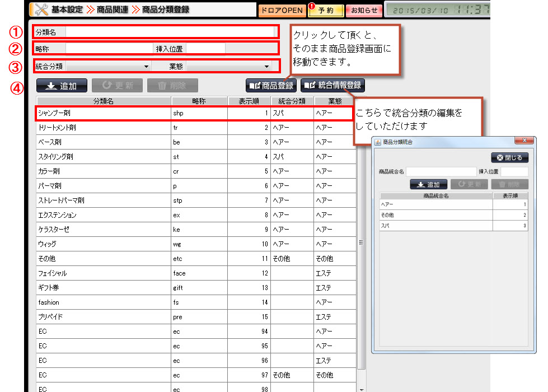Close the 商品分類統合 dialog with 閉じる
This screenshot has width=548, height=392.
click(x=509, y=157)
